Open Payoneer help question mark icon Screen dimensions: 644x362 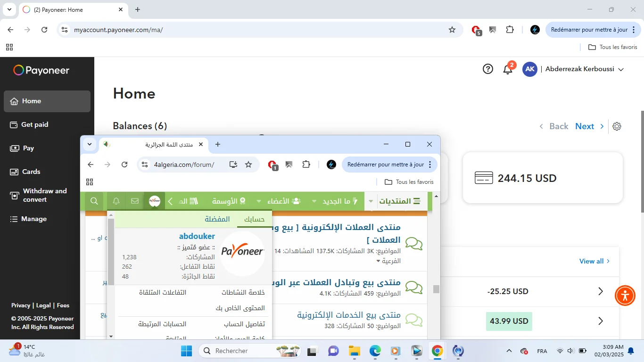point(488,69)
